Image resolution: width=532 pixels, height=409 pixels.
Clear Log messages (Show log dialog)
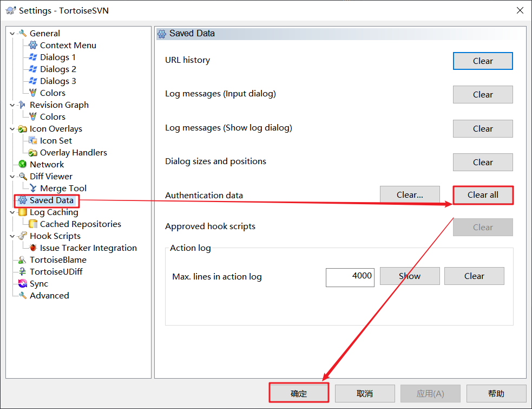[483, 129]
